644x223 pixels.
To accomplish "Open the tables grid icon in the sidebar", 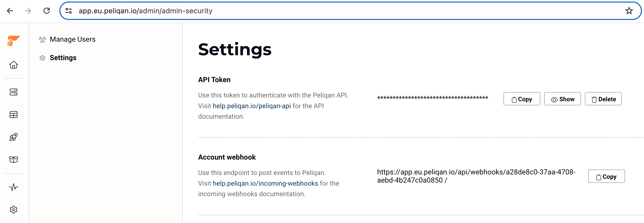I will (x=14, y=115).
